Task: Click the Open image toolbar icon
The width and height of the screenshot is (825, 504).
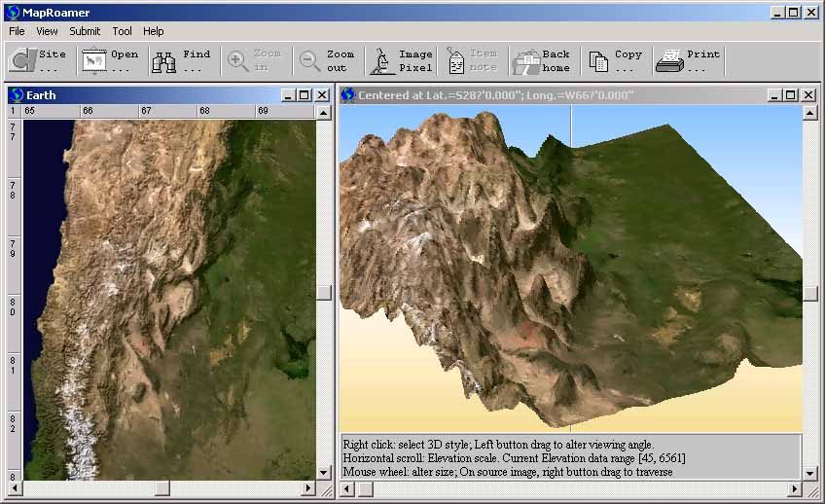Action: coord(93,61)
